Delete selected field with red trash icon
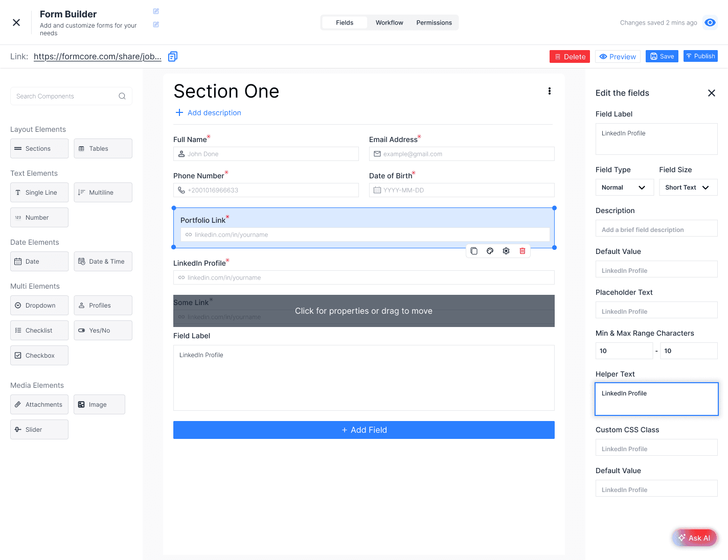 [522, 251]
